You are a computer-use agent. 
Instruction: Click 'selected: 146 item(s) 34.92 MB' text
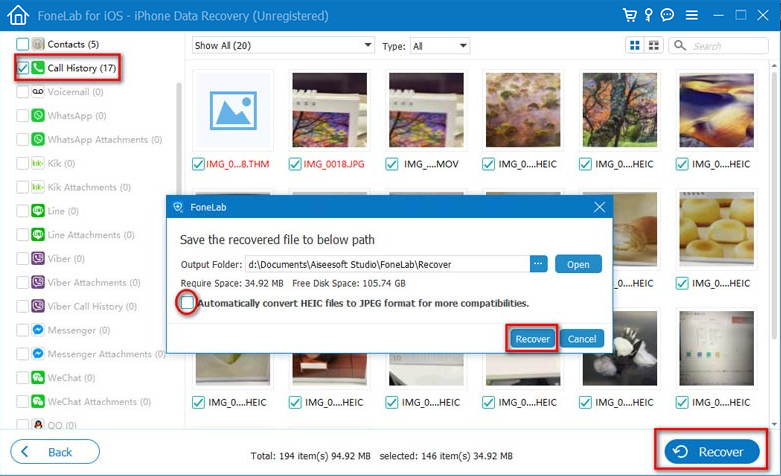click(446, 456)
